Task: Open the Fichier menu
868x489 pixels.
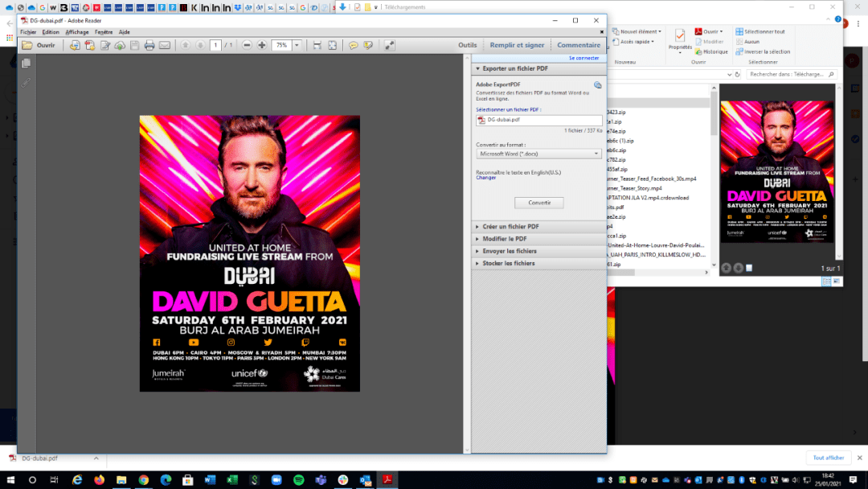Action: 28,32
